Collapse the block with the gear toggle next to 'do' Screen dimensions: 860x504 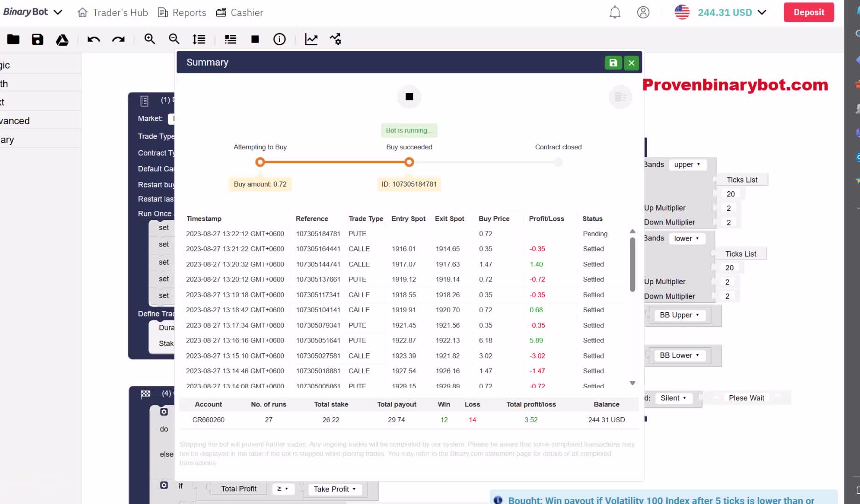pos(164,412)
